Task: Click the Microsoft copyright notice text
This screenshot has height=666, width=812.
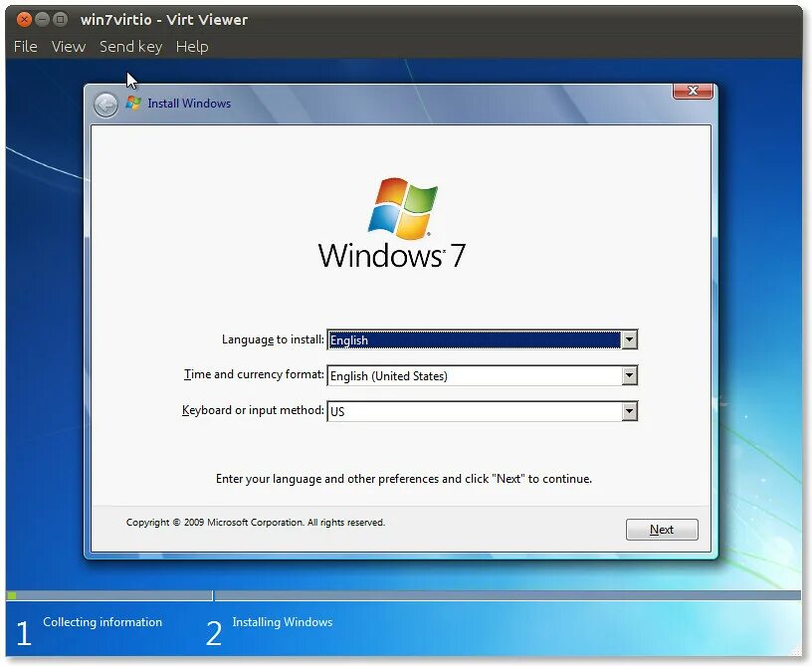Action: tap(256, 522)
